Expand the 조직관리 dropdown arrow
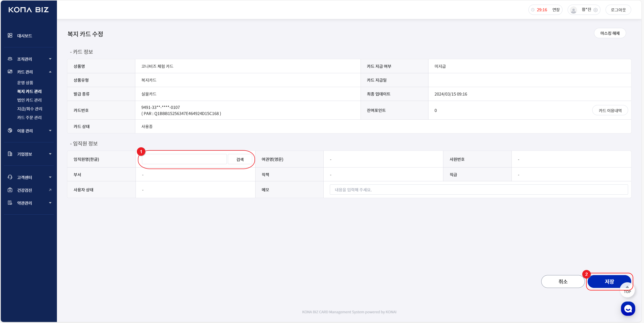The width and height of the screenshot is (644, 323). [x=50, y=59]
